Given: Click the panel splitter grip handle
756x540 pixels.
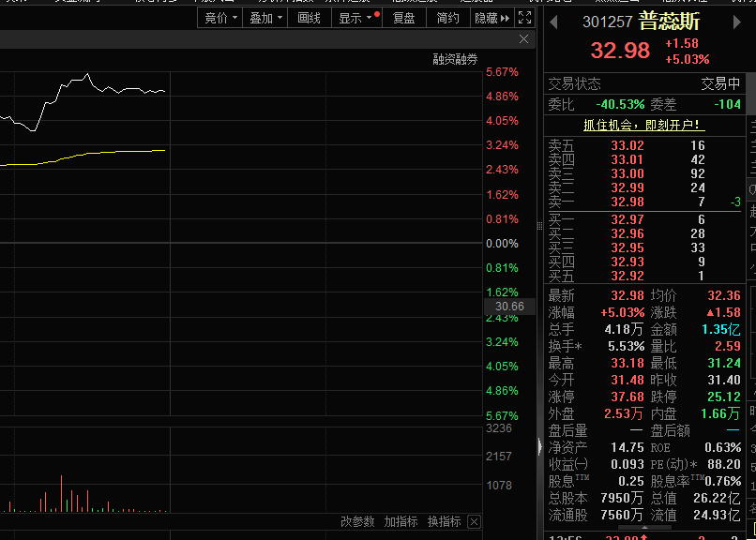Looking at the screenshot, I should 539,226.
